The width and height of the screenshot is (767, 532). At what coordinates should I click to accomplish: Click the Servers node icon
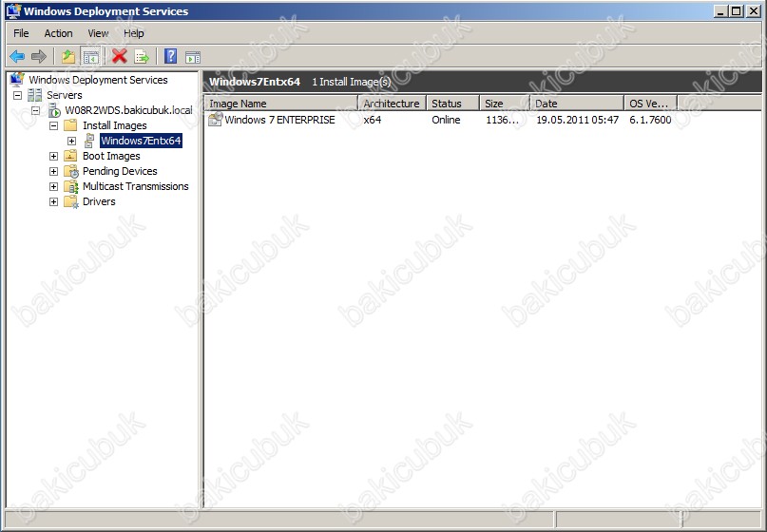click(x=35, y=95)
